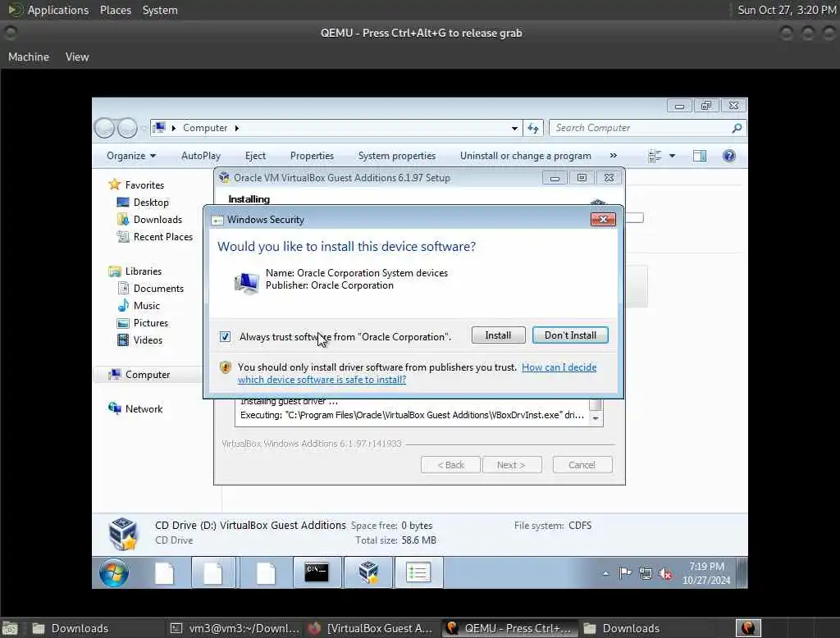
Task: Click Cancel in Guest Additions setup
Action: point(582,465)
